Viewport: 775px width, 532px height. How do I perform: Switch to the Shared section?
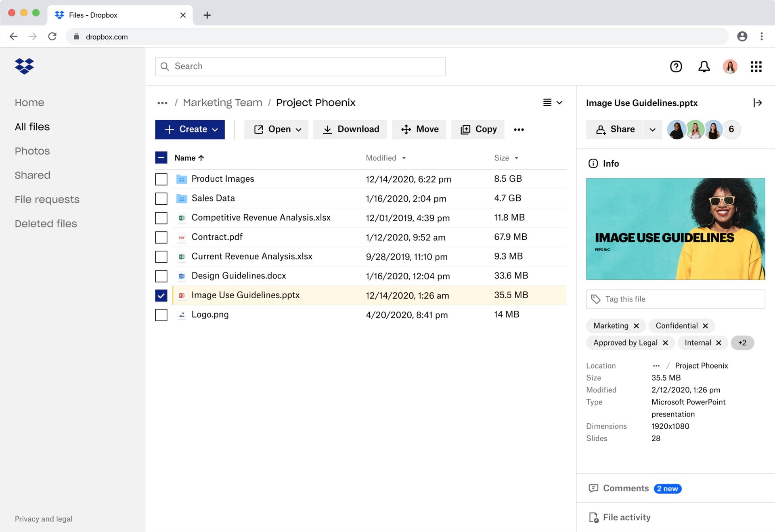point(32,175)
